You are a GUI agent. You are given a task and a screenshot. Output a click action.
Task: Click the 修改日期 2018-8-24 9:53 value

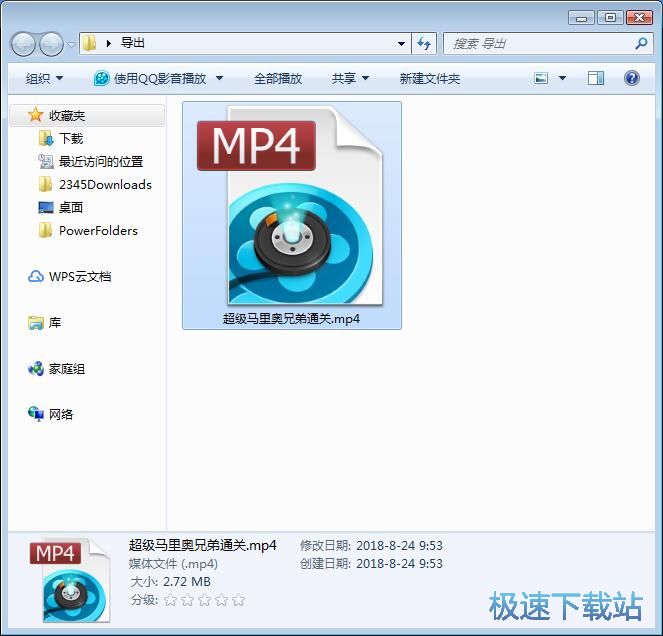tap(399, 546)
